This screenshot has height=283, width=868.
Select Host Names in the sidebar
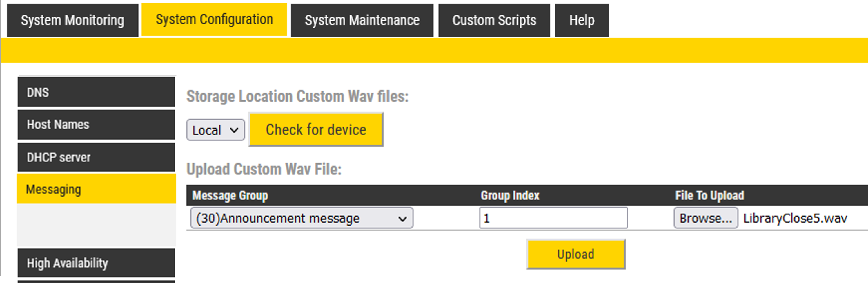(96, 125)
